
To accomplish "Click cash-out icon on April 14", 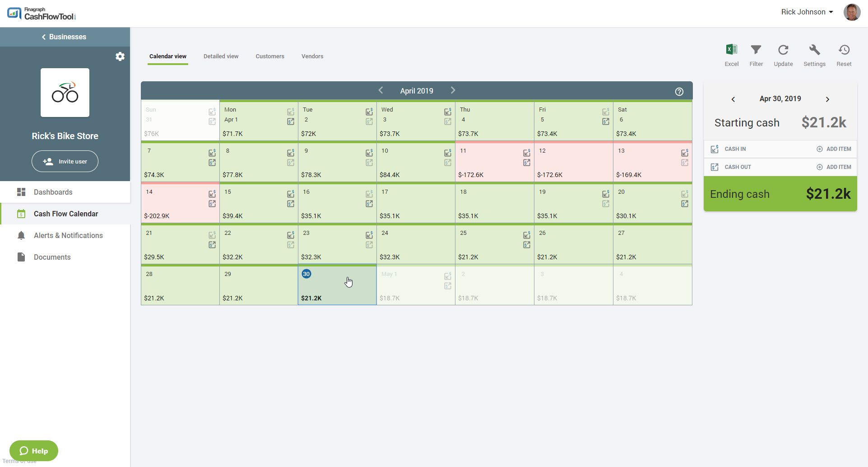I will point(212,204).
